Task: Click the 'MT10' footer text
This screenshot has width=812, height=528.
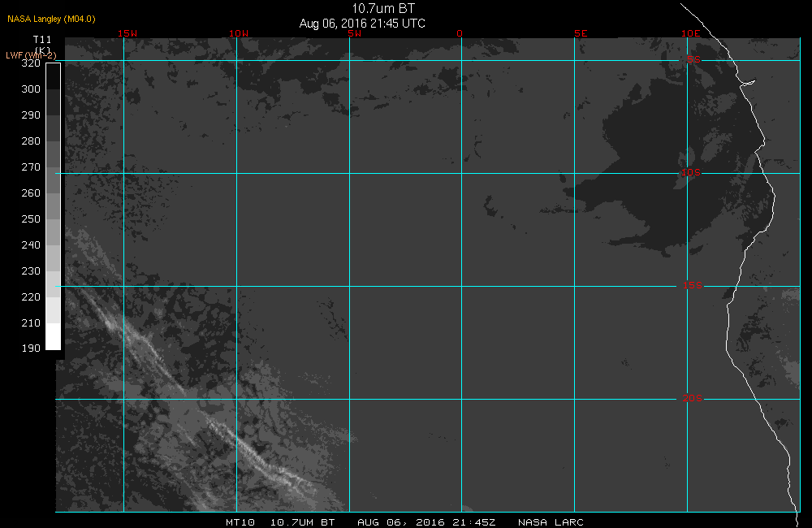Action: point(240,522)
